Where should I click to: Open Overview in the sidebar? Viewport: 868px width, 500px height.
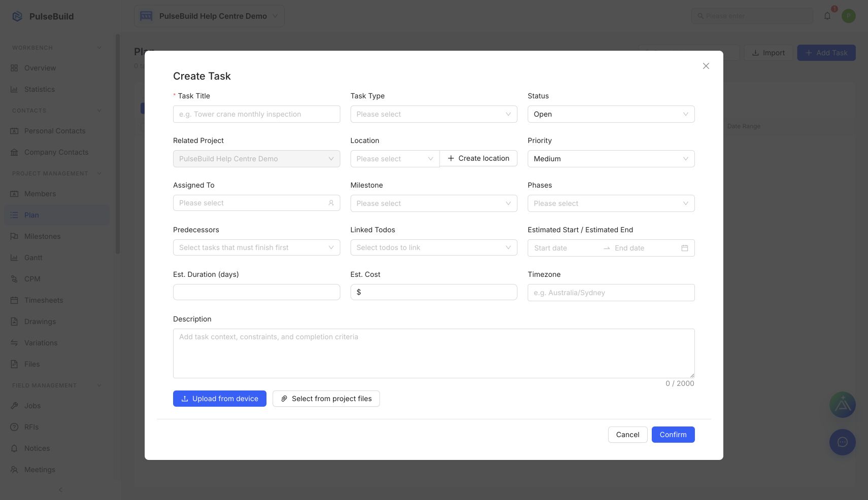pos(57,68)
